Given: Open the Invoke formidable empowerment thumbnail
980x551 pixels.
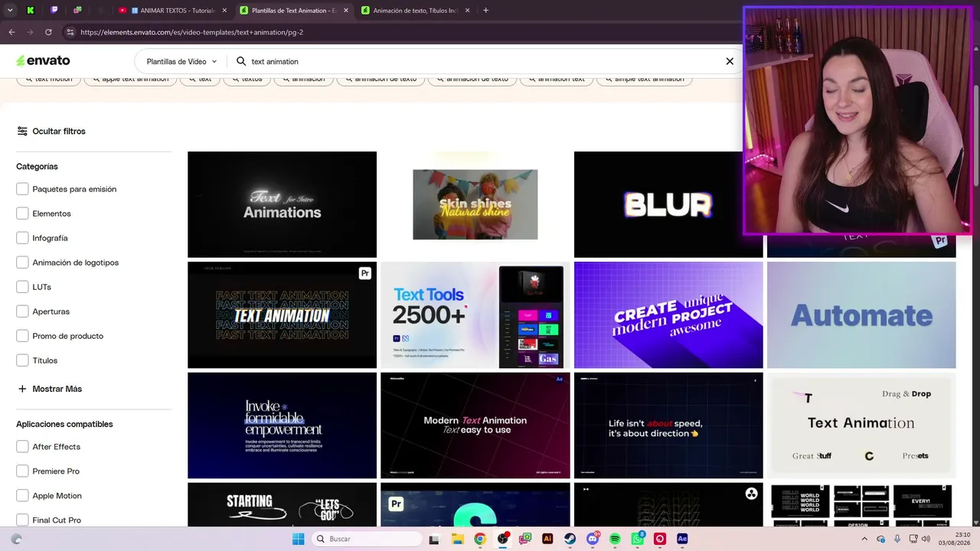Looking at the screenshot, I should (x=282, y=425).
